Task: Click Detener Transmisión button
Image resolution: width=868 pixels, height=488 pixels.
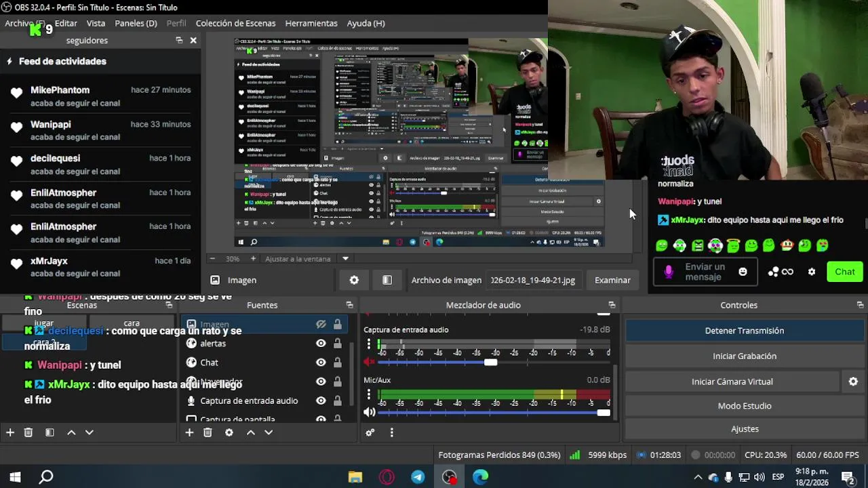Action: [x=744, y=331]
